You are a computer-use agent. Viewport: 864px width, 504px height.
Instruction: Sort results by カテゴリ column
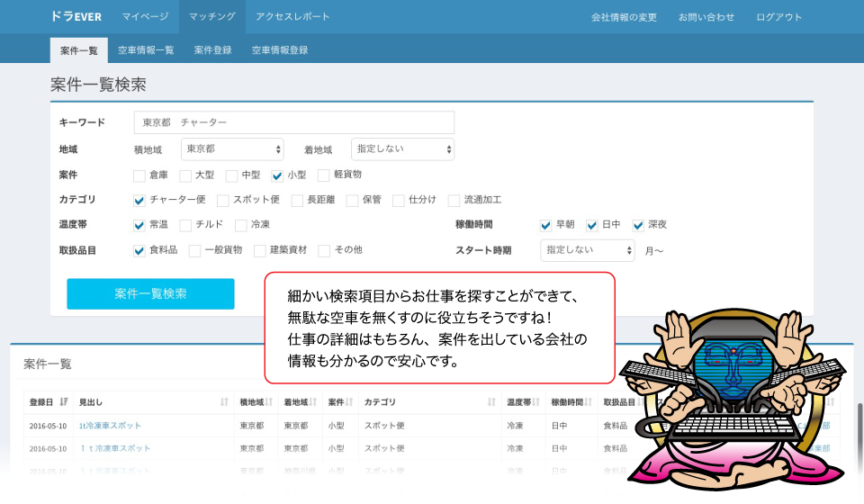[428, 401]
